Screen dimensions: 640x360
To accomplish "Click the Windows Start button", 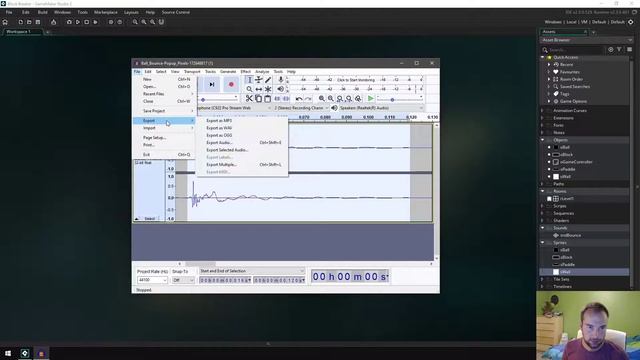I will pyautogui.click(x=8, y=353).
